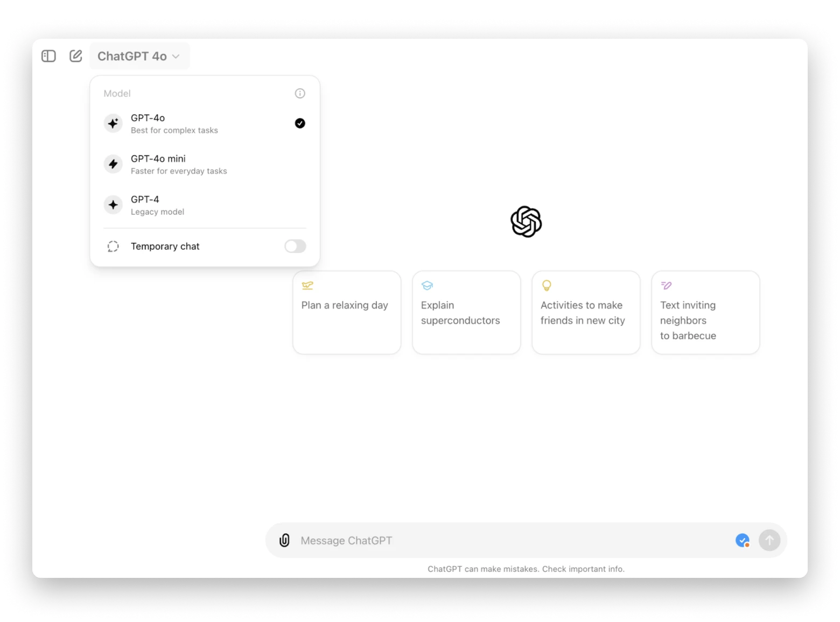This screenshot has width=840, height=622.
Task: Click the GPT-4o sparkle icon
Action: pyautogui.click(x=113, y=124)
